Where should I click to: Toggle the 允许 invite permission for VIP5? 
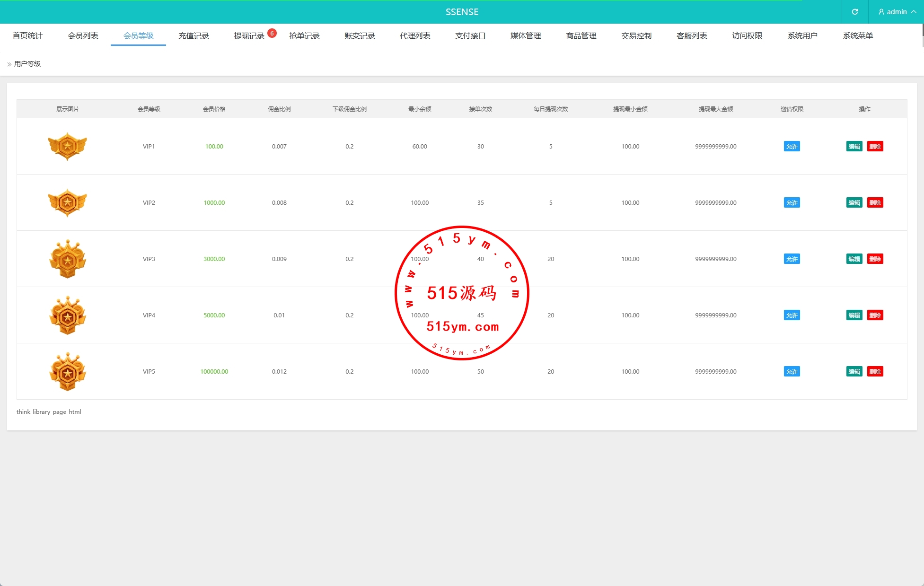[x=792, y=372]
